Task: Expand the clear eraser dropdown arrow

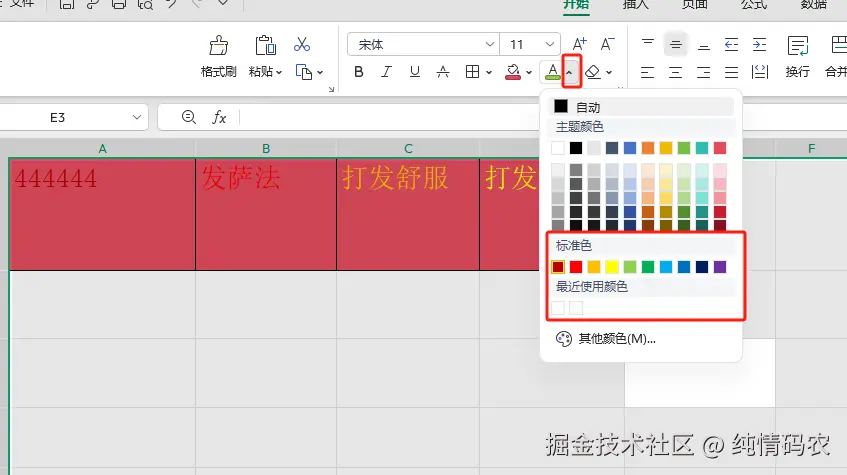Action: [609, 72]
